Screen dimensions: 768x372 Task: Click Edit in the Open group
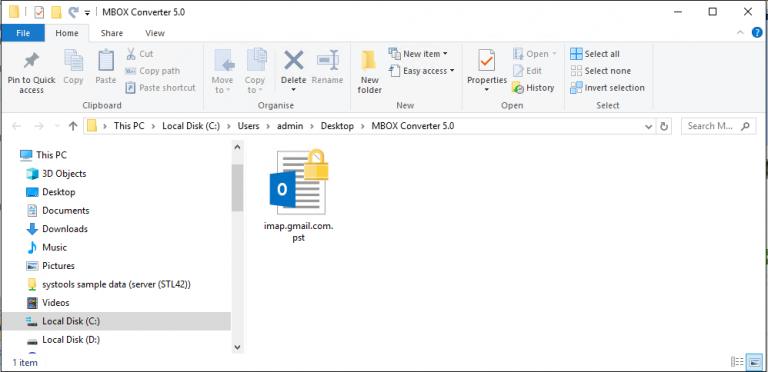click(527, 70)
